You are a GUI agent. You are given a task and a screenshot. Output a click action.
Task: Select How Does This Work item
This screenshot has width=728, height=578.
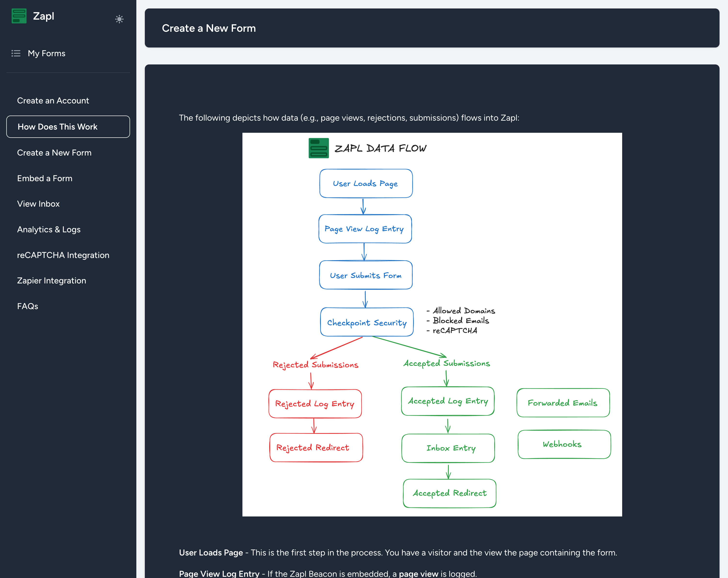pyautogui.click(x=68, y=127)
